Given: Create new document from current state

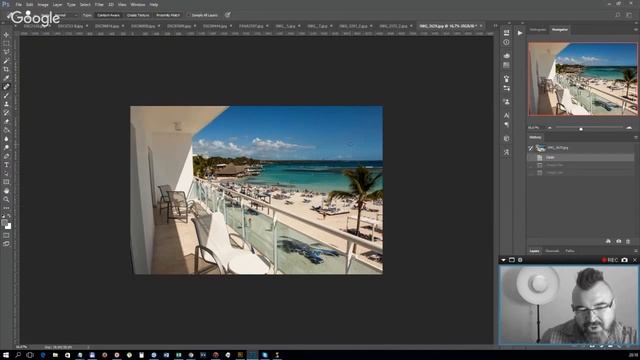Looking at the screenshot, I should coord(608,241).
